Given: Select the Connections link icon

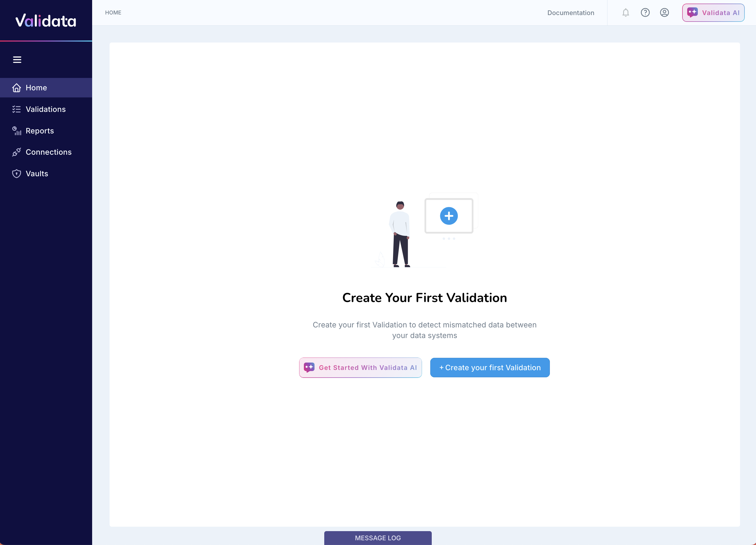Looking at the screenshot, I should click(x=16, y=152).
